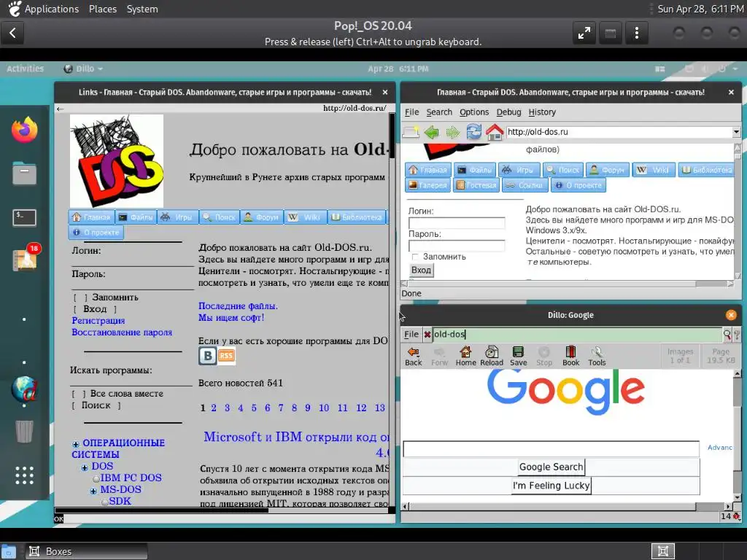This screenshot has height=560, width=747.
Task: Click orange RSS icon in Links window
Action: pos(226,356)
